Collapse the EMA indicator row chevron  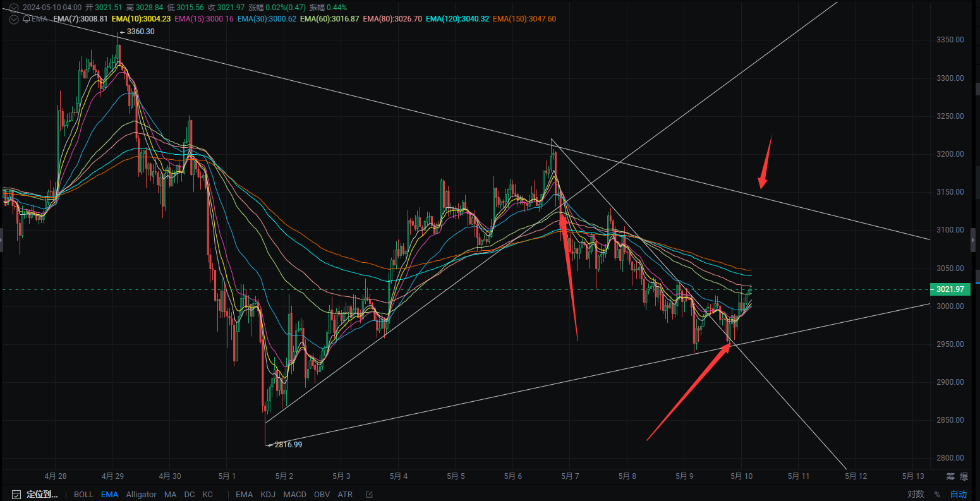click(13, 19)
